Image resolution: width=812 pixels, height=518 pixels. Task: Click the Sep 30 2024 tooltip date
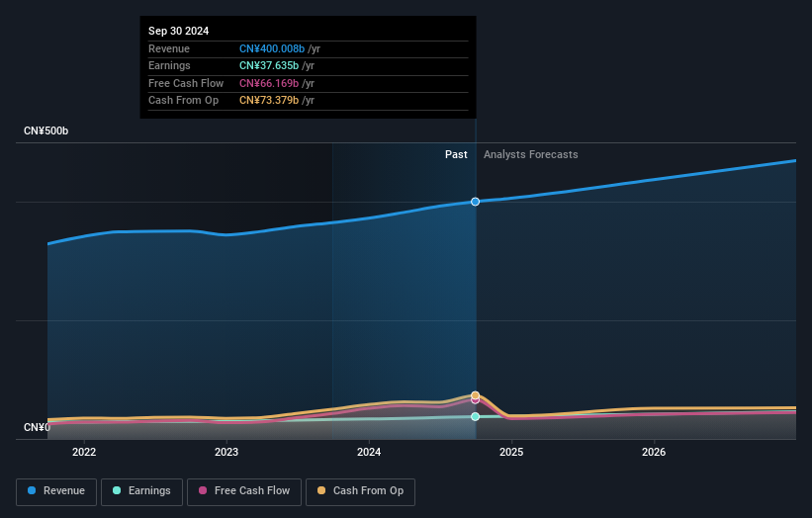pos(179,31)
